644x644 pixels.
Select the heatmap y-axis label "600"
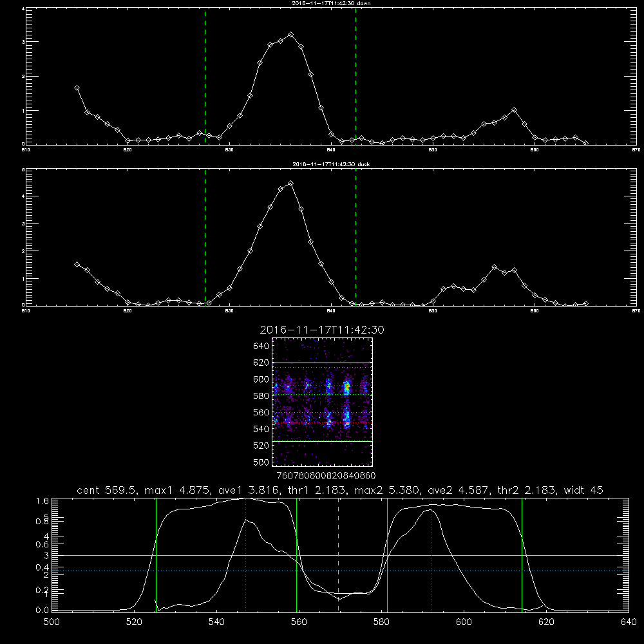(x=261, y=379)
